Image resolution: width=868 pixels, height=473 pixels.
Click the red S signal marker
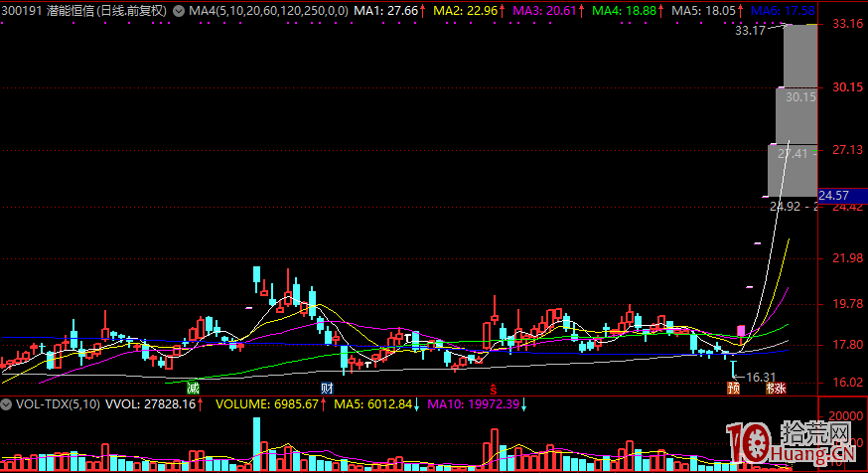point(493,389)
